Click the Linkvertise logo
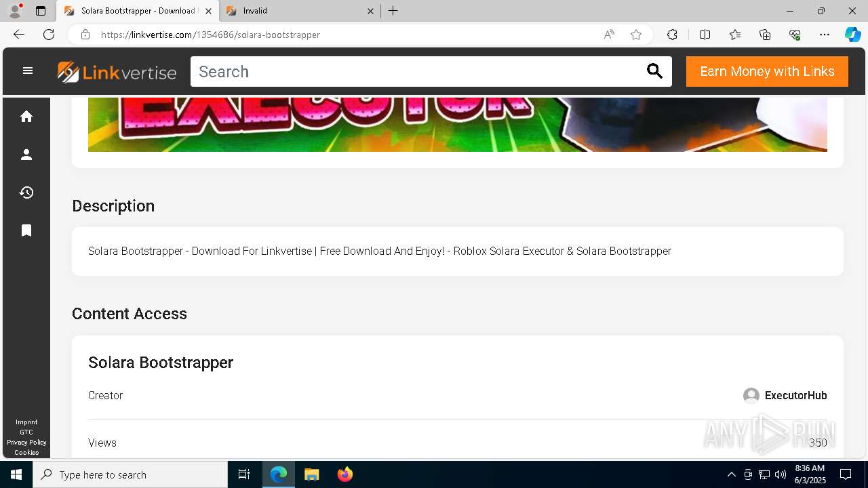This screenshot has width=868, height=488. pos(117,72)
